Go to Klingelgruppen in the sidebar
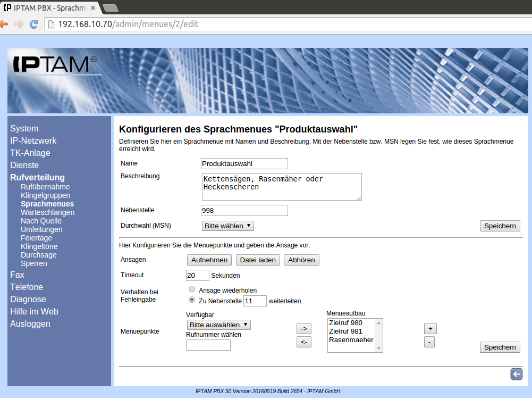The width and height of the screenshot is (532, 398). [45, 195]
